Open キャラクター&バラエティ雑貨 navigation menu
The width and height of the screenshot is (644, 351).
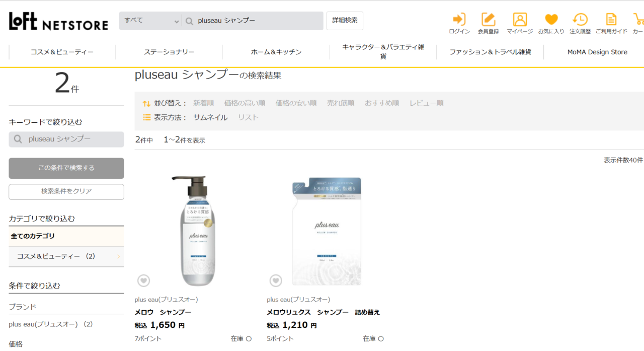(383, 52)
